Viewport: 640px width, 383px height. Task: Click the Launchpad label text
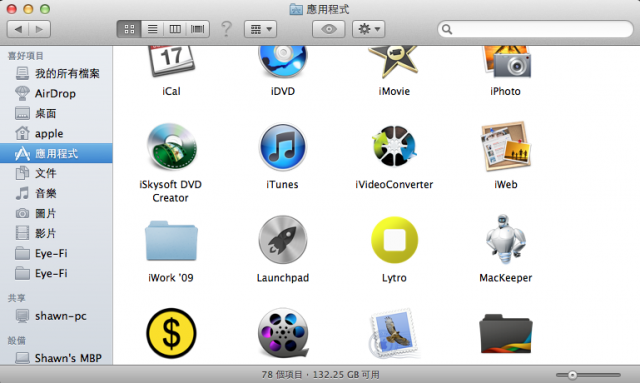click(x=282, y=278)
